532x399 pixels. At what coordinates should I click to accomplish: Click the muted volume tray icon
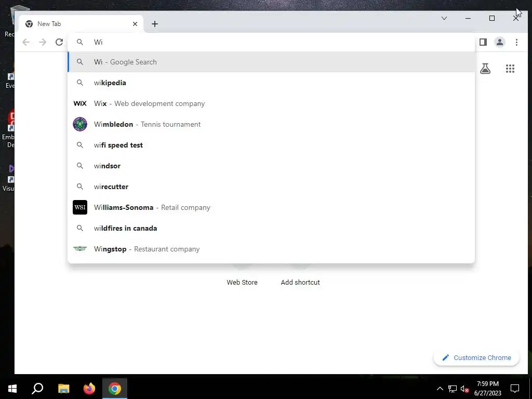464,389
